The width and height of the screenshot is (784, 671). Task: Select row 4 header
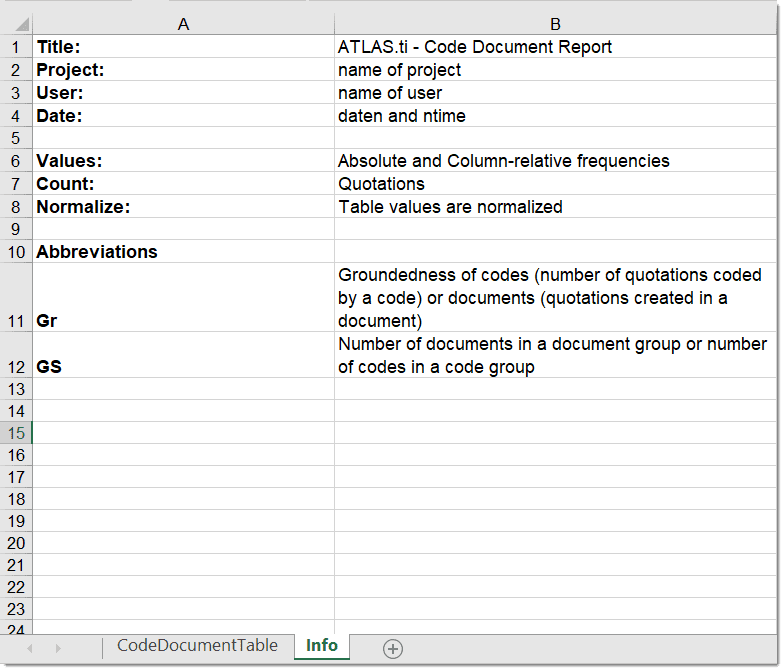(16, 116)
